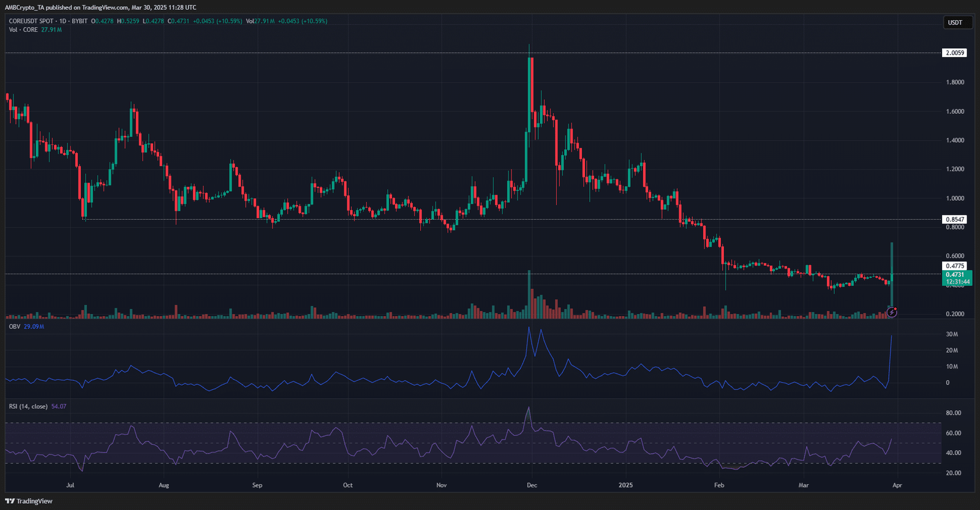Select the RSI (14, close) indicator label

(28, 406)
